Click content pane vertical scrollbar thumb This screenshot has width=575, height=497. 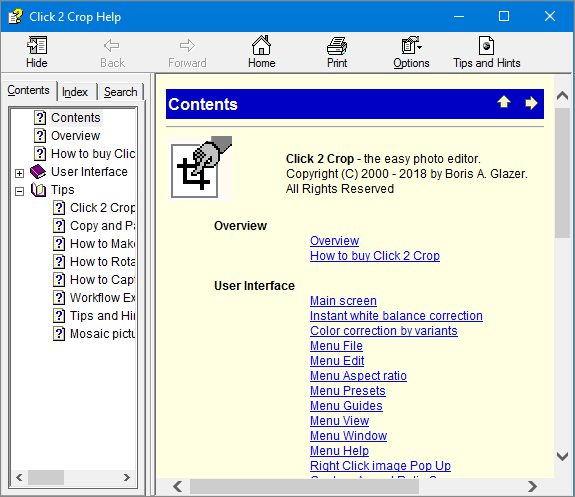click(x=562, y=172)
